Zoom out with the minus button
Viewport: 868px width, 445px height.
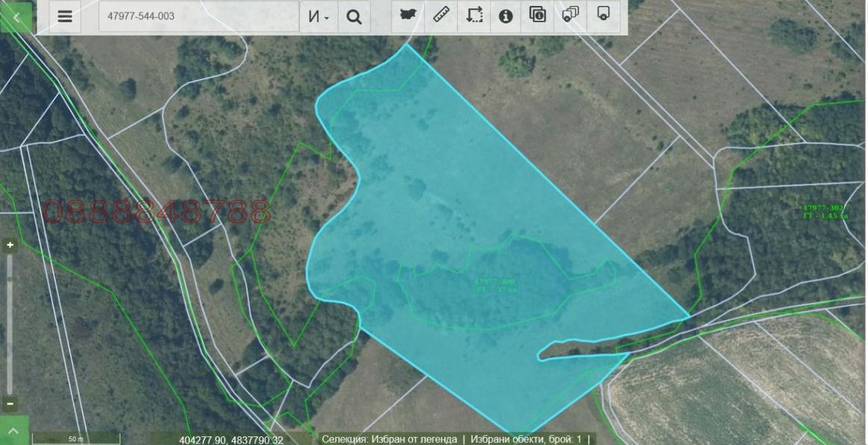point(10,403)
